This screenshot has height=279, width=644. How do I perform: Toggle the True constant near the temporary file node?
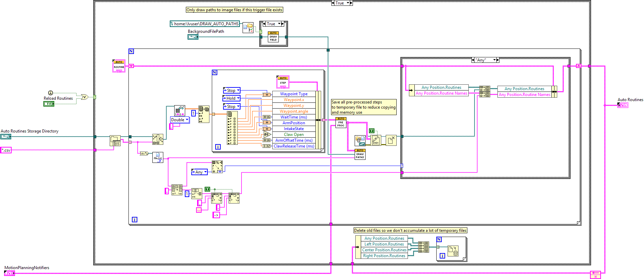click(x=372, y=131)
